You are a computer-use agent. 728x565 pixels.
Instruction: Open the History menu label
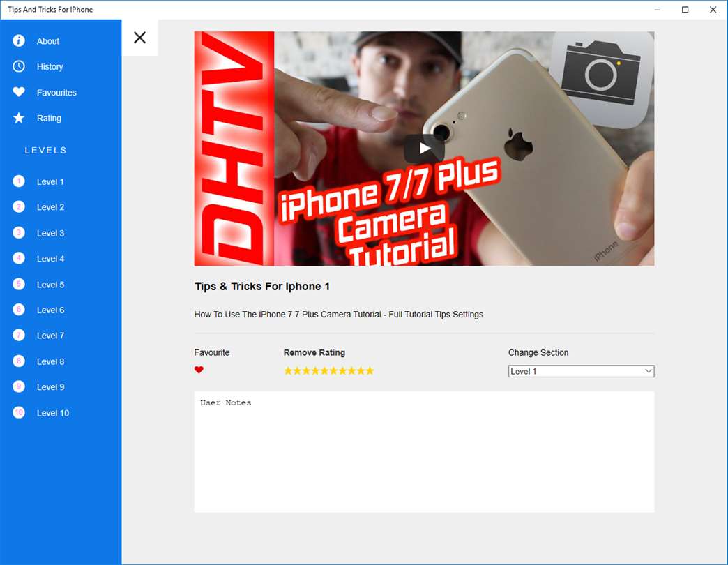[x=50, y=67]
